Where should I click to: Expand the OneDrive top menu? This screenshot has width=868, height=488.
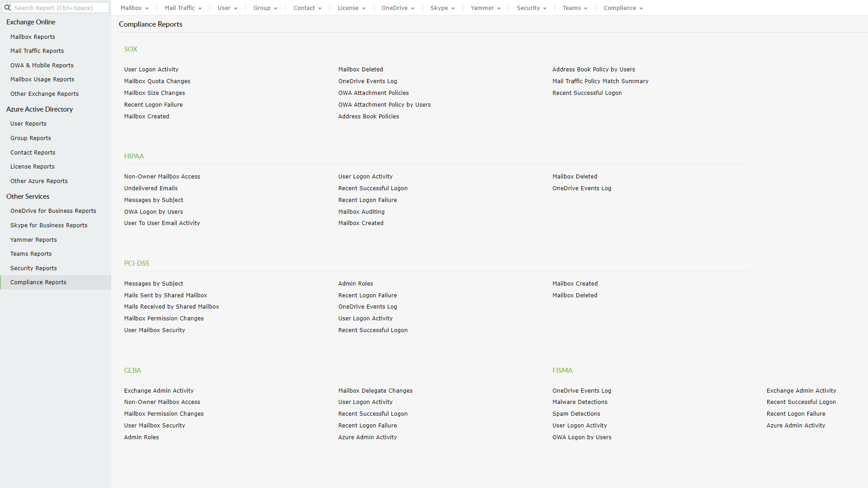tap(398, 8)
